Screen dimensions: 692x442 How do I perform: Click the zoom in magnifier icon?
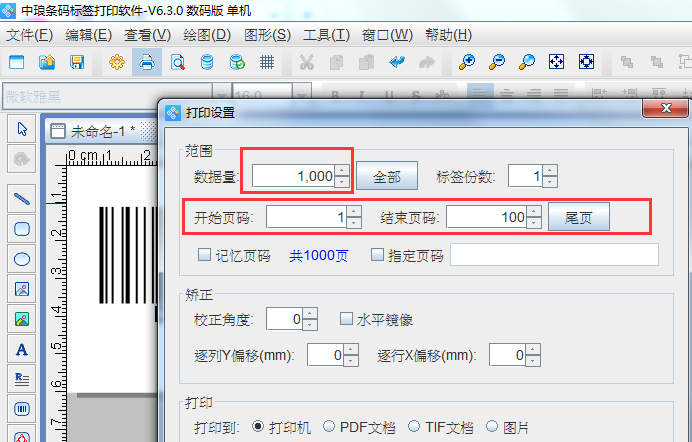pyautogui.click(x=466, y=62)
